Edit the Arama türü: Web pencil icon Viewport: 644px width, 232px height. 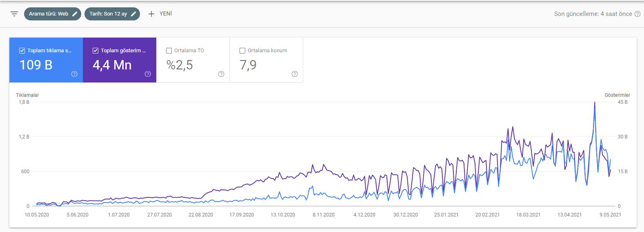(75, 14)
